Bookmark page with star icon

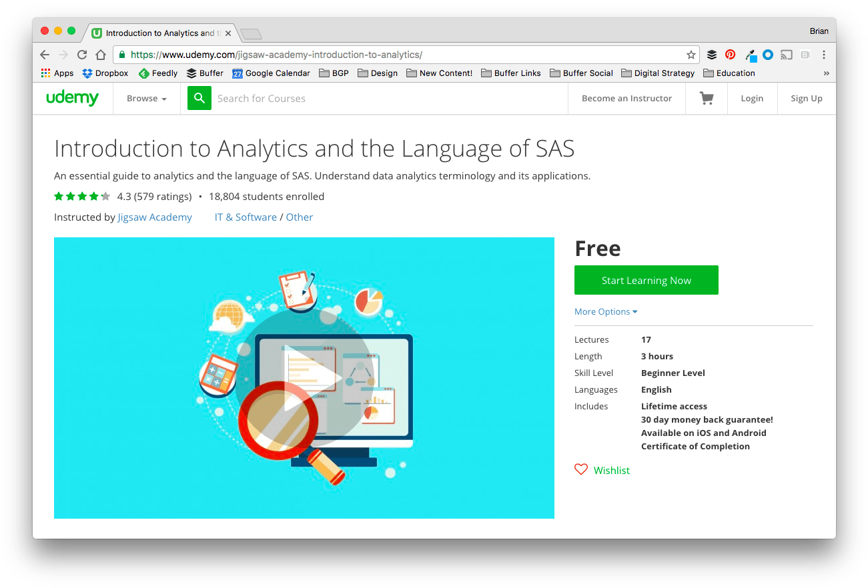tap(691, 55)
